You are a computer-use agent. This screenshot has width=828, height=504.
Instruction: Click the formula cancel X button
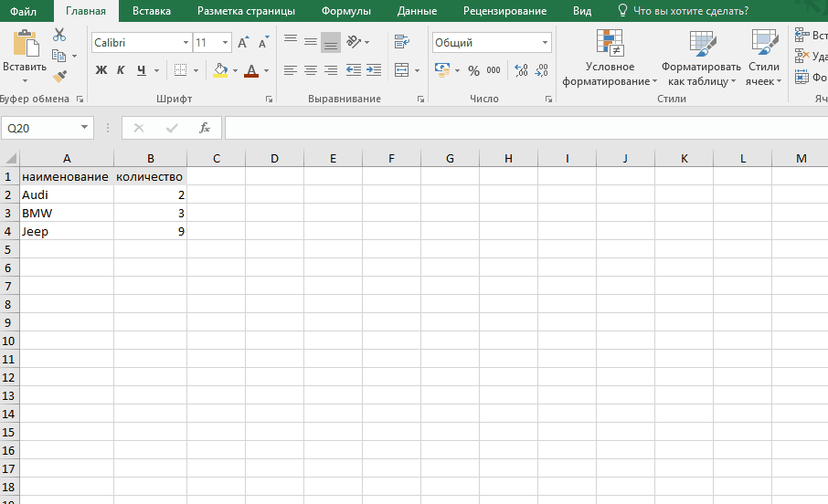tap(139, 128)
